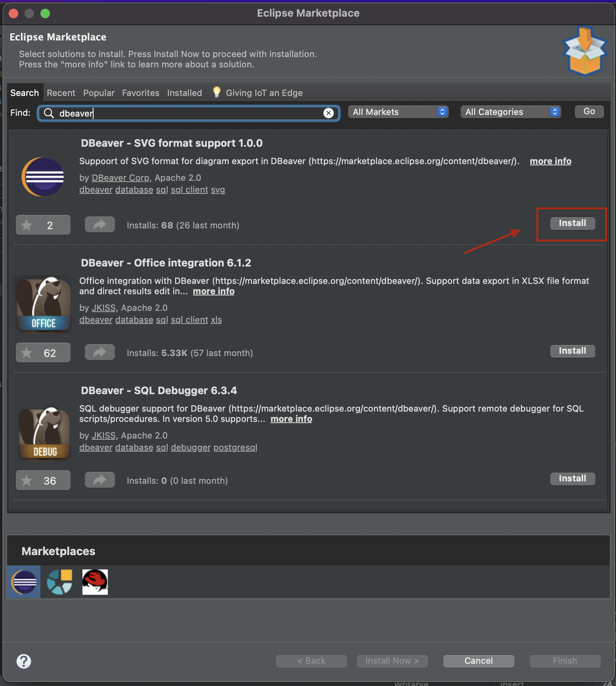Open the All Markets dropdown
The image size is (616, 686).
398,112
